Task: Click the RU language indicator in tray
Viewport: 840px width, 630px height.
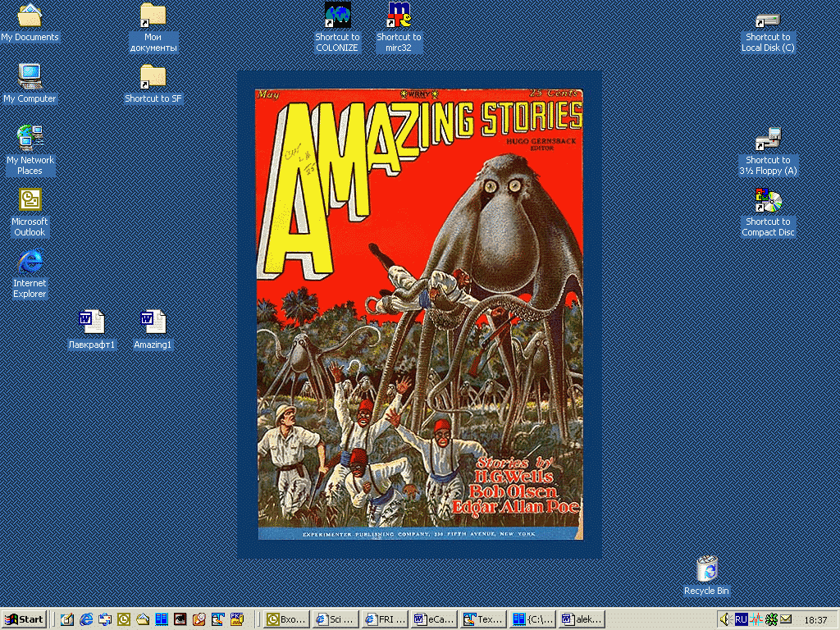Action: [741, 619]
